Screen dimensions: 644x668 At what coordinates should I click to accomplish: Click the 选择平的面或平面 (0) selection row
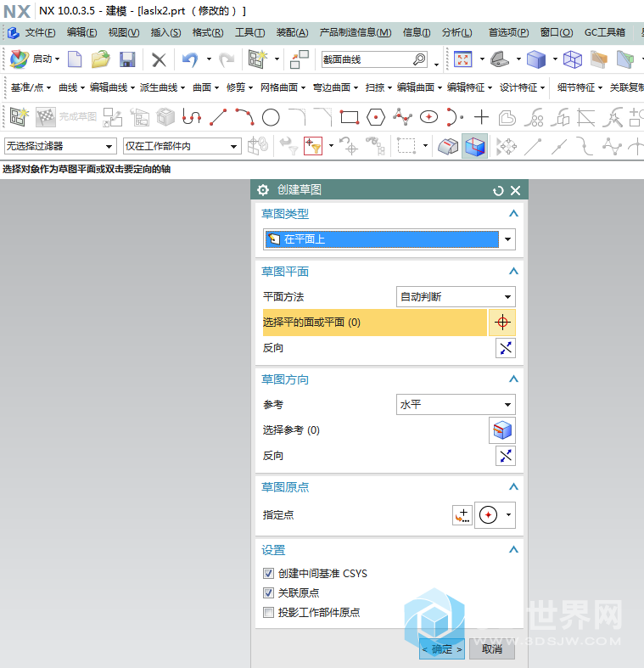(374, 323)
